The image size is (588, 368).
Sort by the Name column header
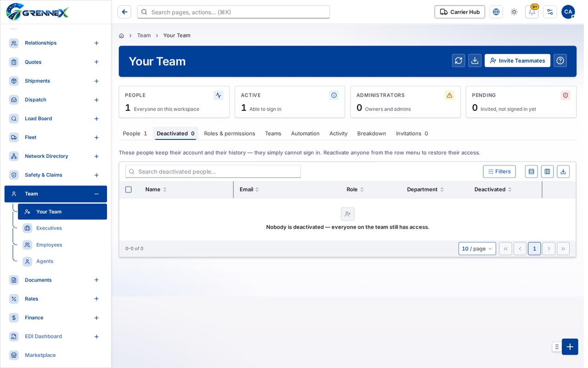coord(156,190)
